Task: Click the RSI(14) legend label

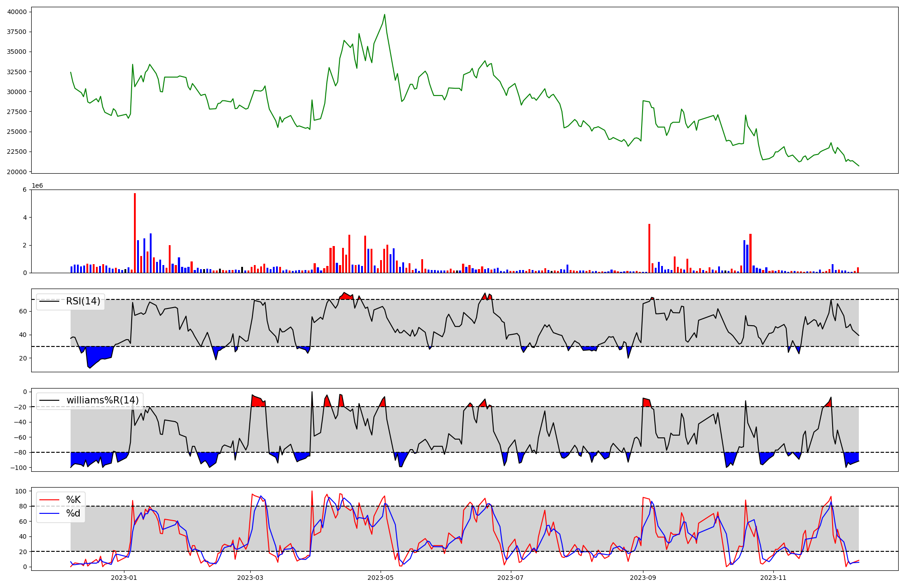Action: (83, 301)
